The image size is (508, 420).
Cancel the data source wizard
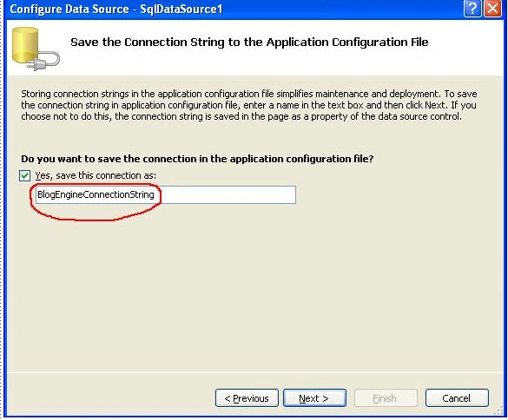(457, 398)
